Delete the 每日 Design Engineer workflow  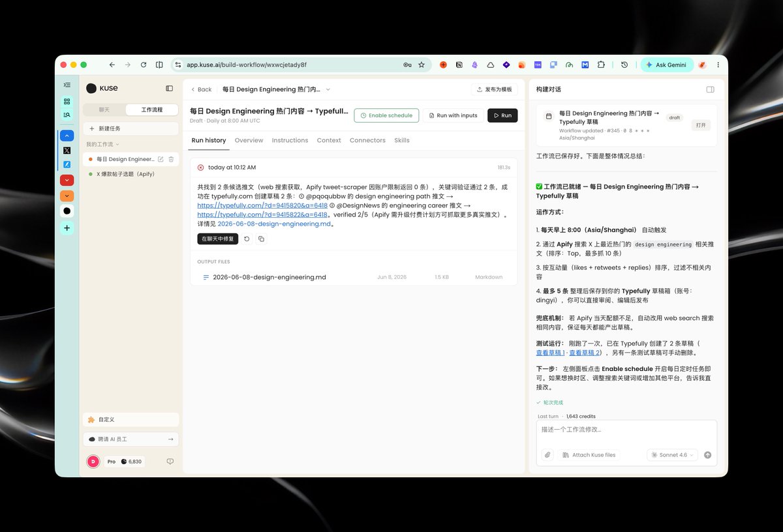(x=171, y=159)
